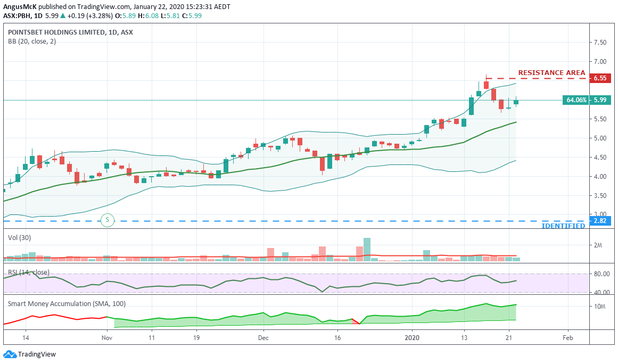The width and height of the screenshot is (618, 364).
Task: Click the H:6.08 high value in header
Action: coord(148,16)
